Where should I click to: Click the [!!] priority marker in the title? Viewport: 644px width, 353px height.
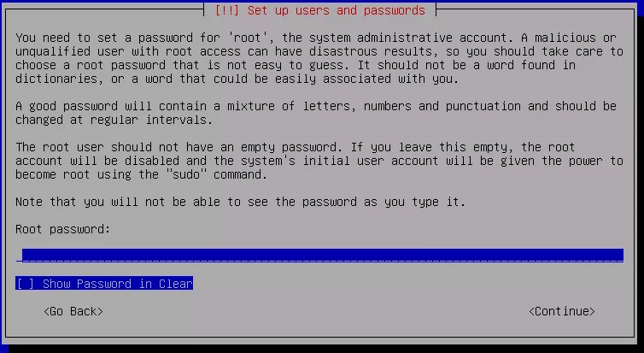tap(226, 10)
